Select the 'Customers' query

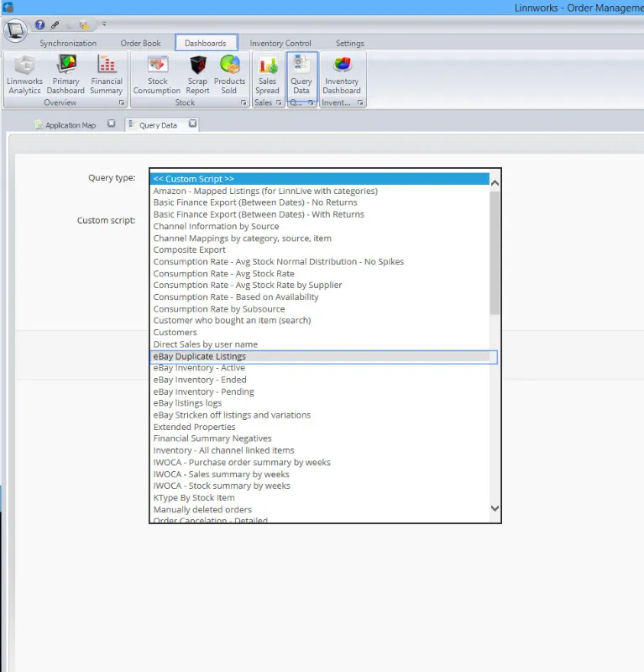click(320, 333)
